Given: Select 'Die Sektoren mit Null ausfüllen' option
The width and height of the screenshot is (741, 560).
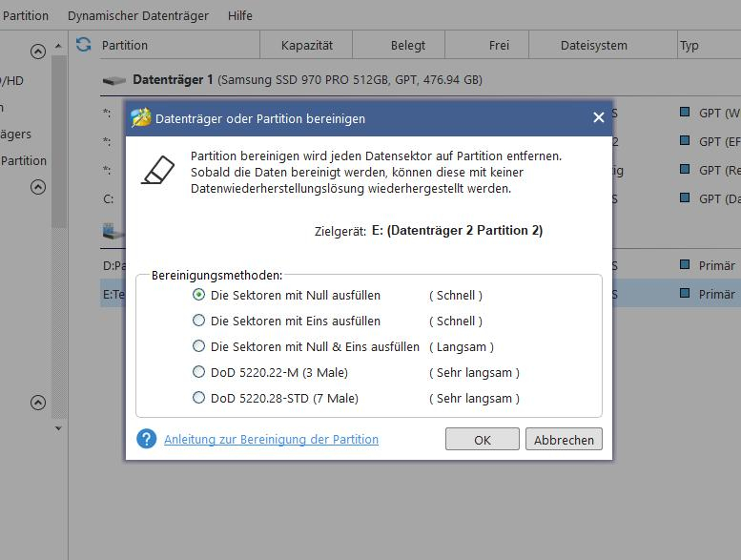Looking at the screenshot, I should click(198, 295).
